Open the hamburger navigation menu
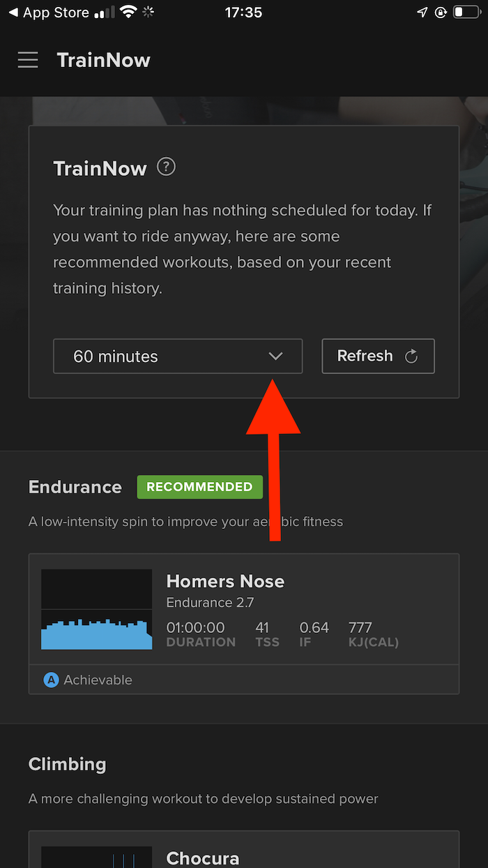The image size is (488, 868). 28,60
